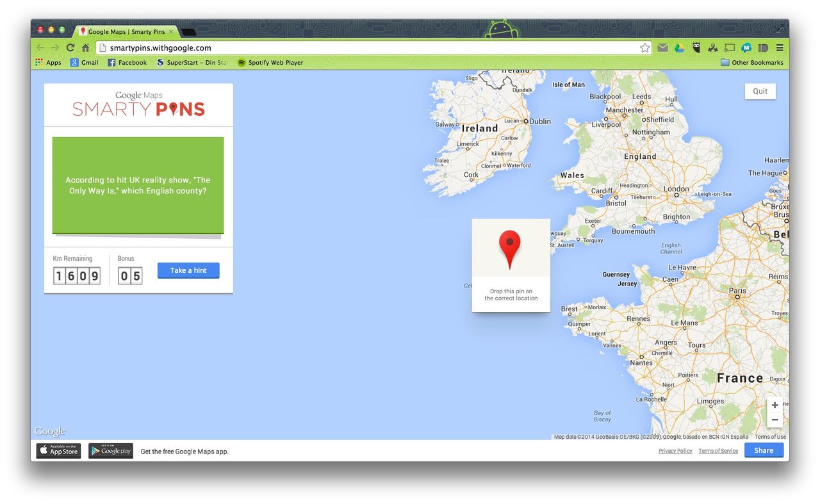Screen dimensions: 820x504
Task: Enter fullscreen with the top-right arrows icon
Action: [x=780, y=29]
